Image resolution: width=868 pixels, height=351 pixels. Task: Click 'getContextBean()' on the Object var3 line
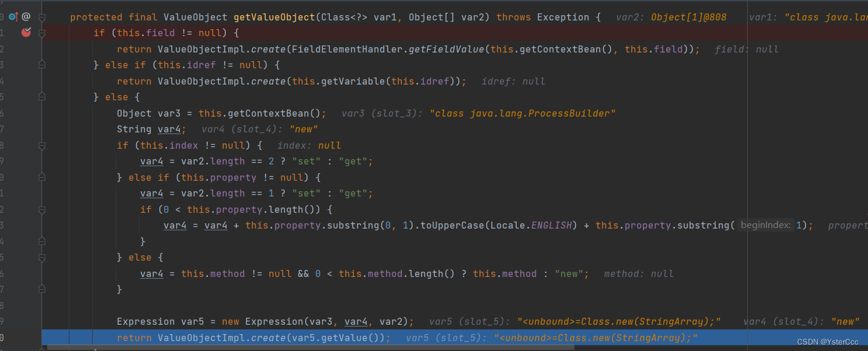point(274,113)
